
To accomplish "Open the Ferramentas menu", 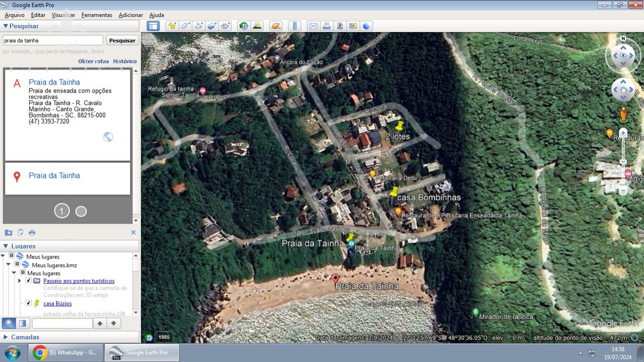I will point(97,15).
